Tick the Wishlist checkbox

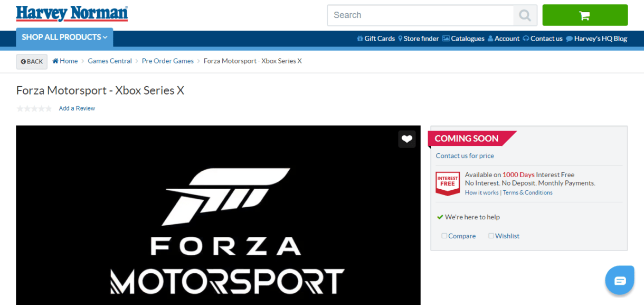pos(491,236)
